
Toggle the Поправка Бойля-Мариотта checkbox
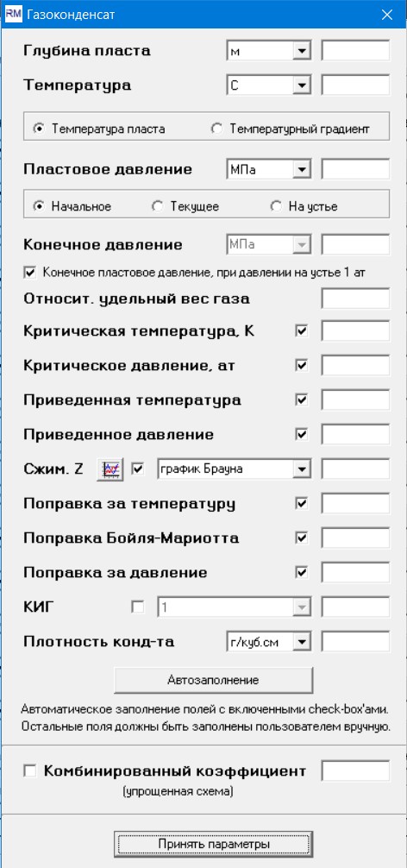pos(302,538)
